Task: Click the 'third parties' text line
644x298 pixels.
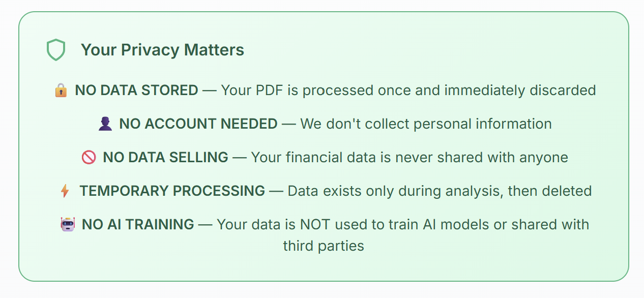Action: tap(324, 246)
